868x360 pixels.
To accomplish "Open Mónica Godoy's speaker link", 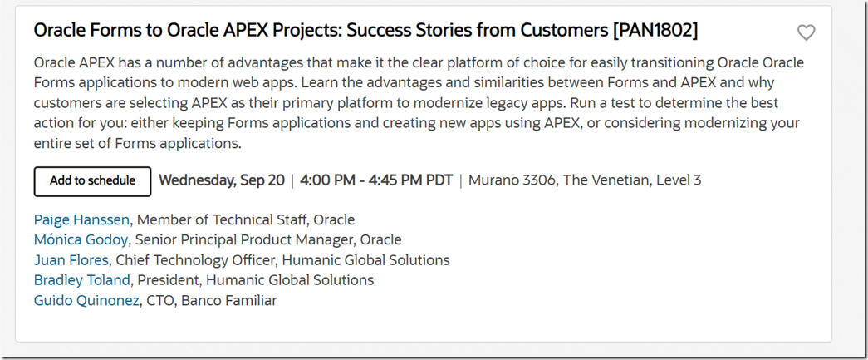I will pos(81,240).
